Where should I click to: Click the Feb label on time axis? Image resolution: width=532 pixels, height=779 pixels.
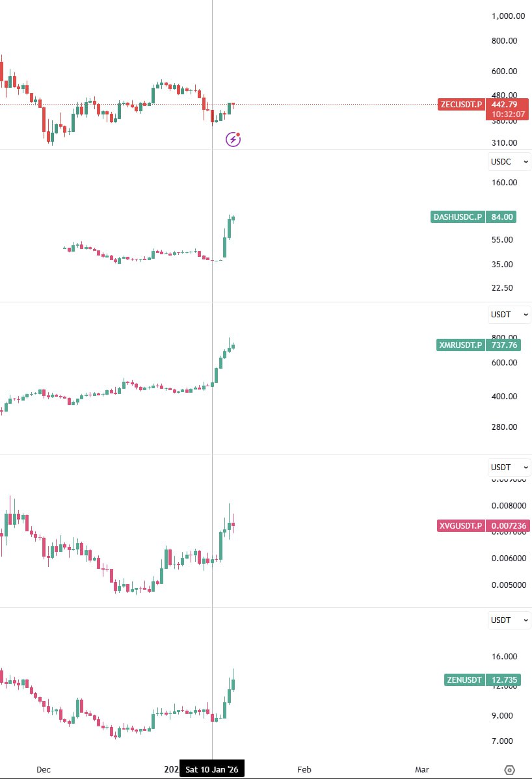click(304, 770)
